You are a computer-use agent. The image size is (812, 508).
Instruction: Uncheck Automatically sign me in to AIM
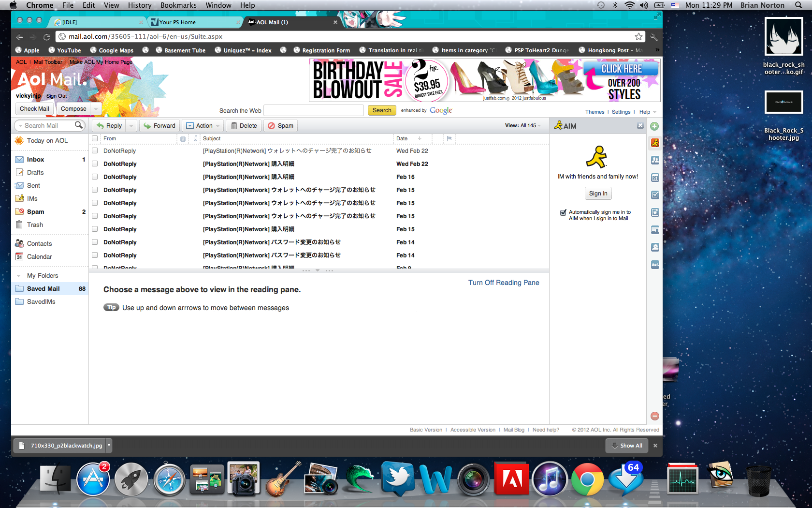563,212
